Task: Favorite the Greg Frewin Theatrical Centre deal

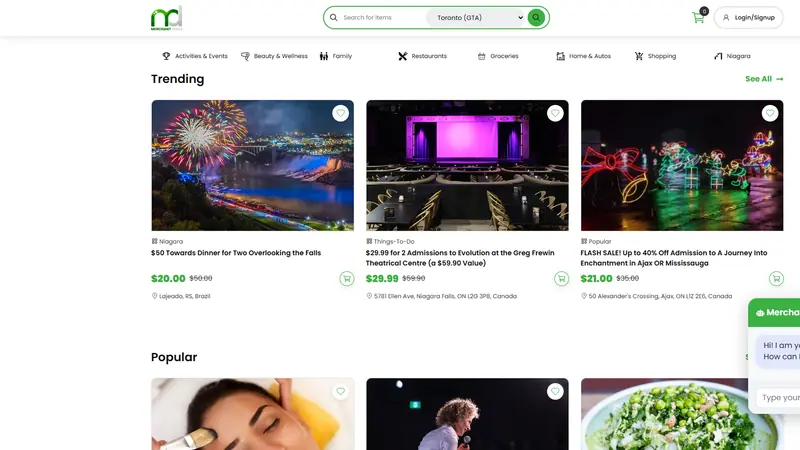Action: [555, 113]
